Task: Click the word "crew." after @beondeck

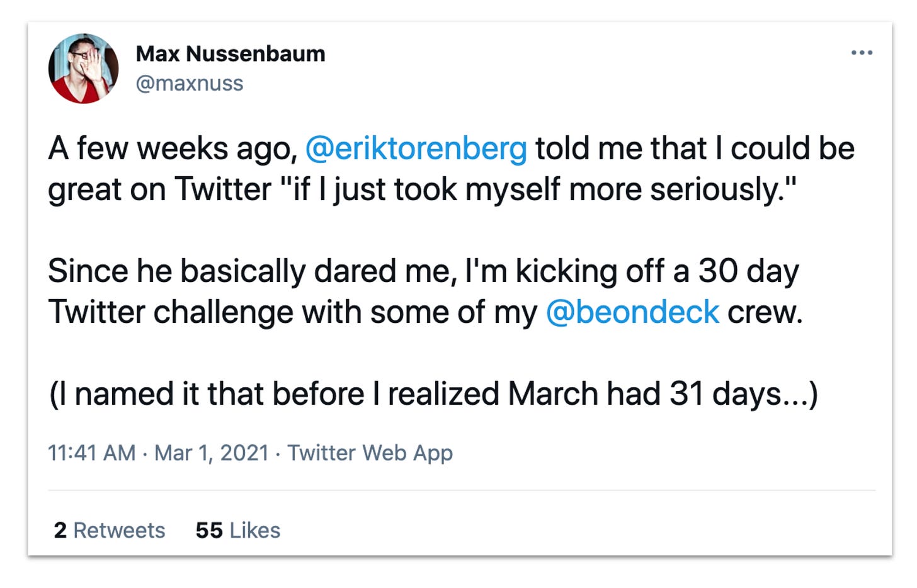Action: [x=765, y=312]
